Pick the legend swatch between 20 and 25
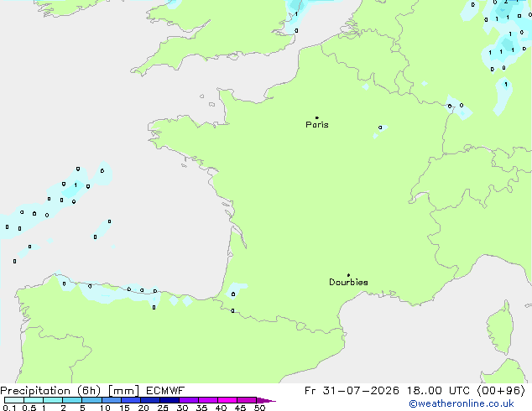Viewport: 532px width, 411px height. (149, 400)
